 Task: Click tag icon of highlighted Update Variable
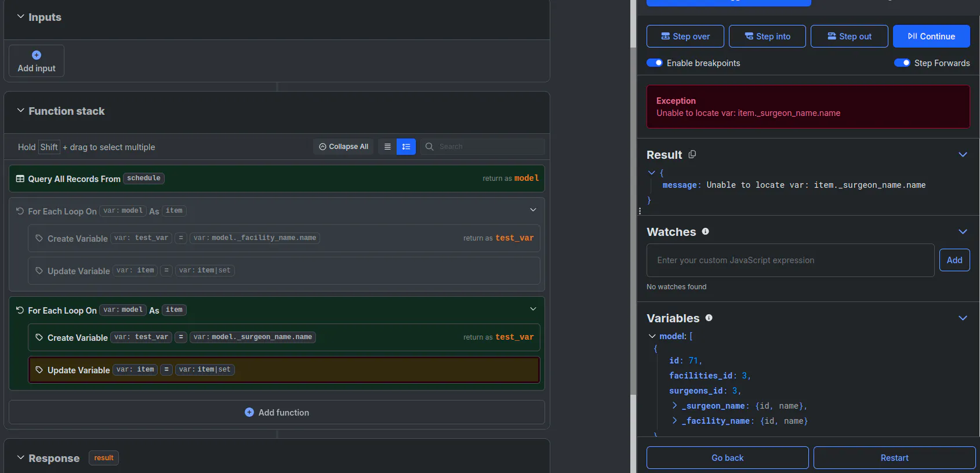pyautogui.click(x=39, y=370)
